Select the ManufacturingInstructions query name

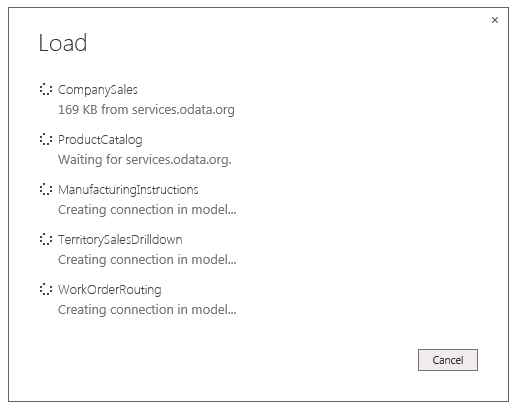[x=128, y=190]
